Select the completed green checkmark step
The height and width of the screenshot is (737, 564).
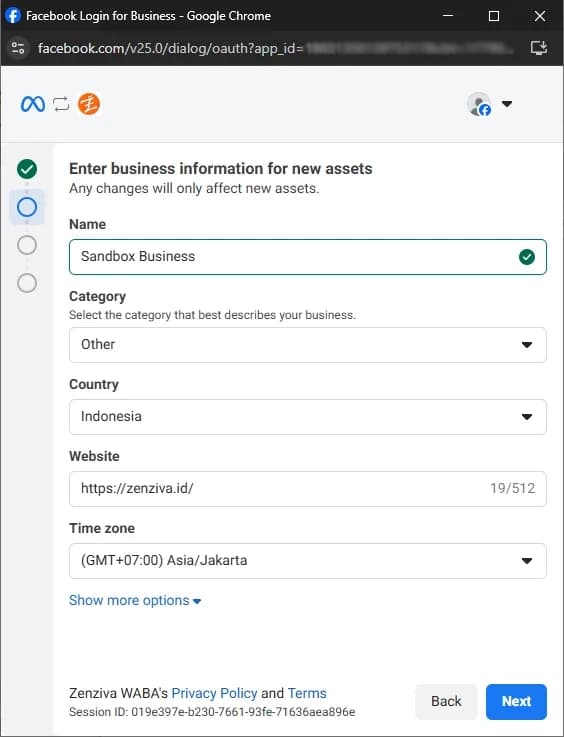27,169
